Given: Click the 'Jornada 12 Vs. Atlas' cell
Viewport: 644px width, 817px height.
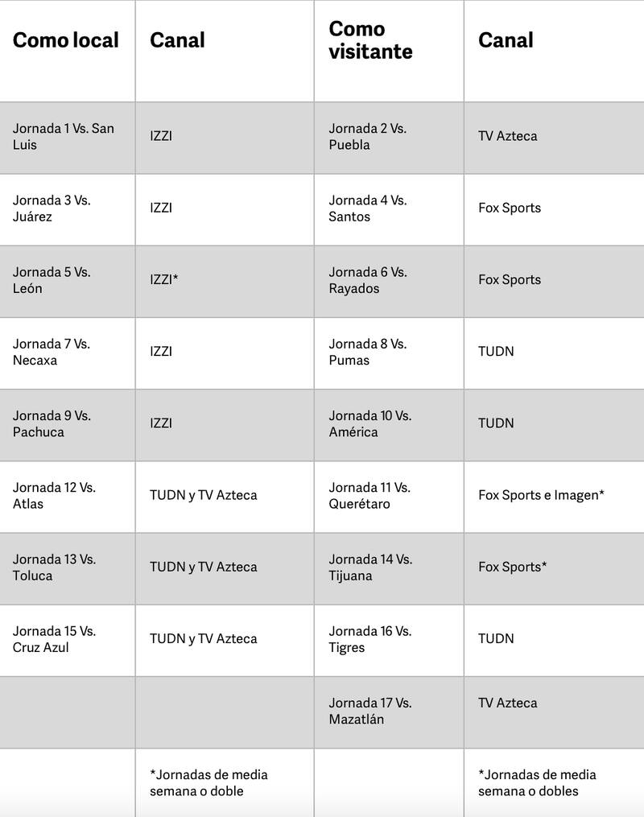Looking at the screenshot, I should pyautogui.click(x=54, y=495).
